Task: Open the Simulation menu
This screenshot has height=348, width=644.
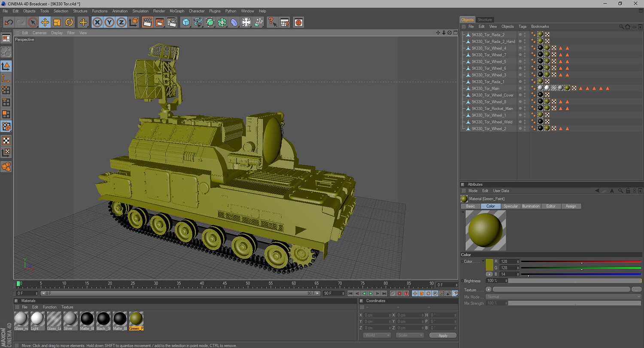Action: pos(140,11)
